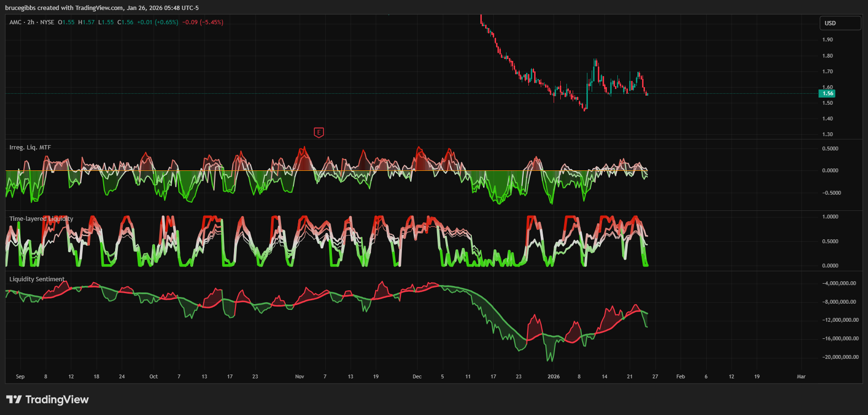Click the 2026 year label on time axis
This screenshot has height=415, width=868.
click(553, 376)
